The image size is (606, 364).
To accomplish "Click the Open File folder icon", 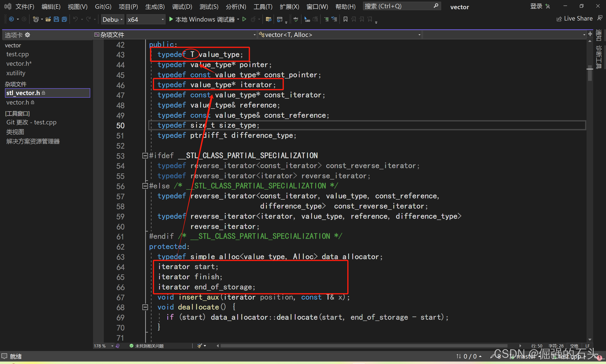I will (x=48, y=19).
